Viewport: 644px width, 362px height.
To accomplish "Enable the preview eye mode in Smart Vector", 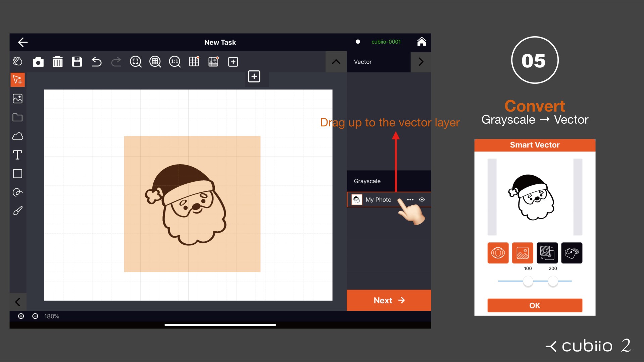I will pos(498,253).
